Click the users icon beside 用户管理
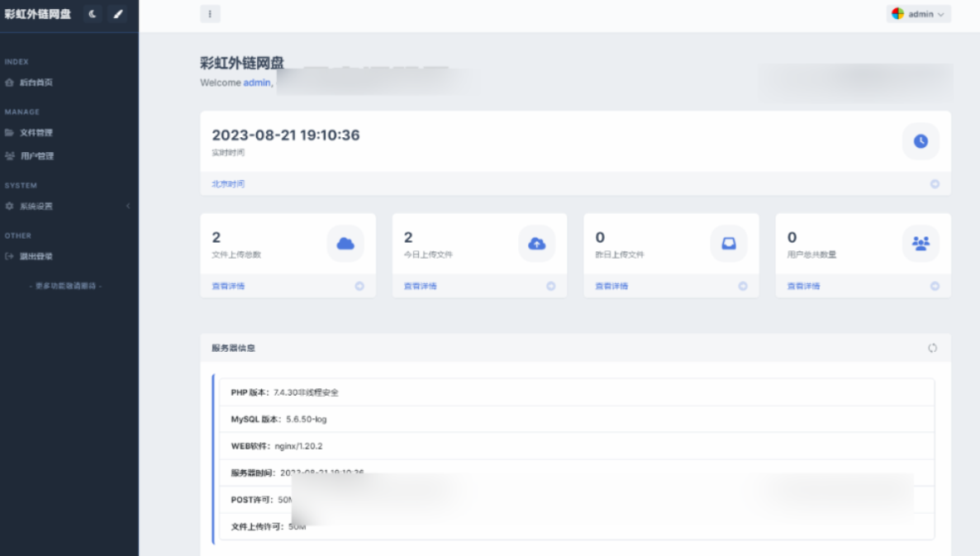 9,156
